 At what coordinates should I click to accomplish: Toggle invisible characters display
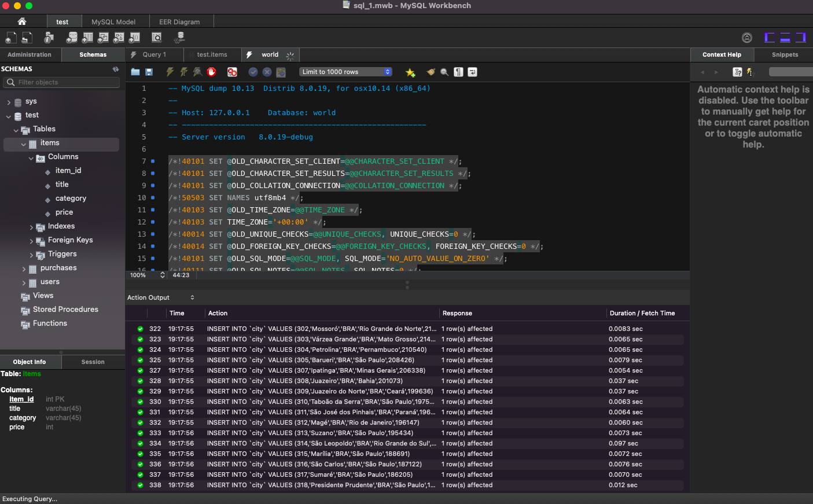[x=458, y=72]
